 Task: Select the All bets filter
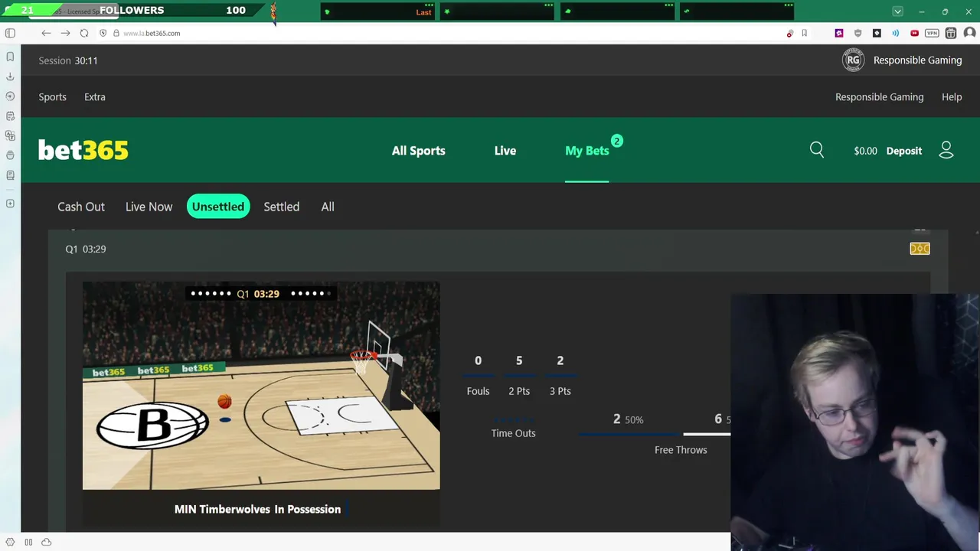pos(328,207)
